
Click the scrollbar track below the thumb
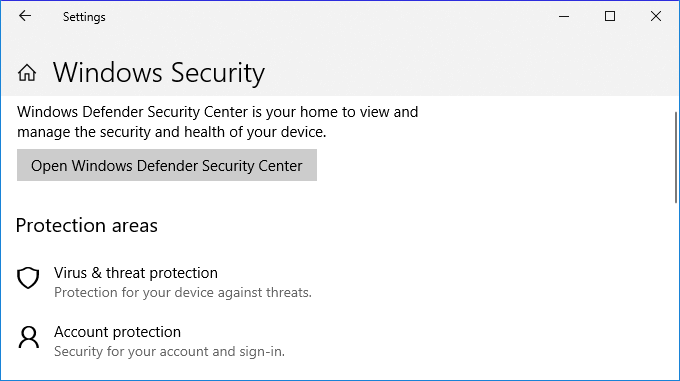[676, 290]
